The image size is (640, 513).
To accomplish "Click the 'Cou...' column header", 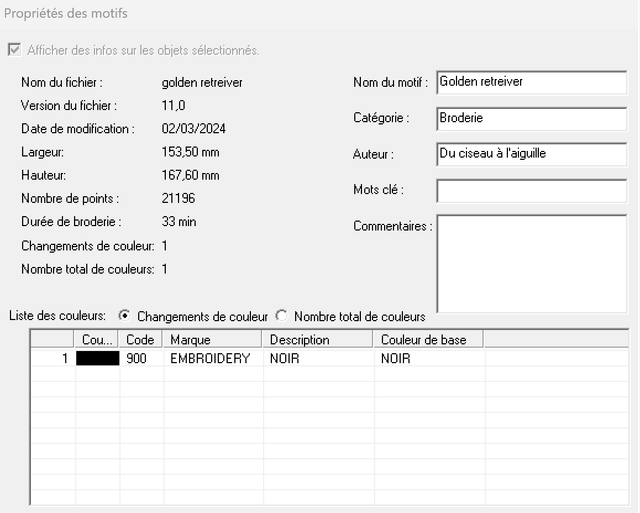I will [x=98, y=340].
